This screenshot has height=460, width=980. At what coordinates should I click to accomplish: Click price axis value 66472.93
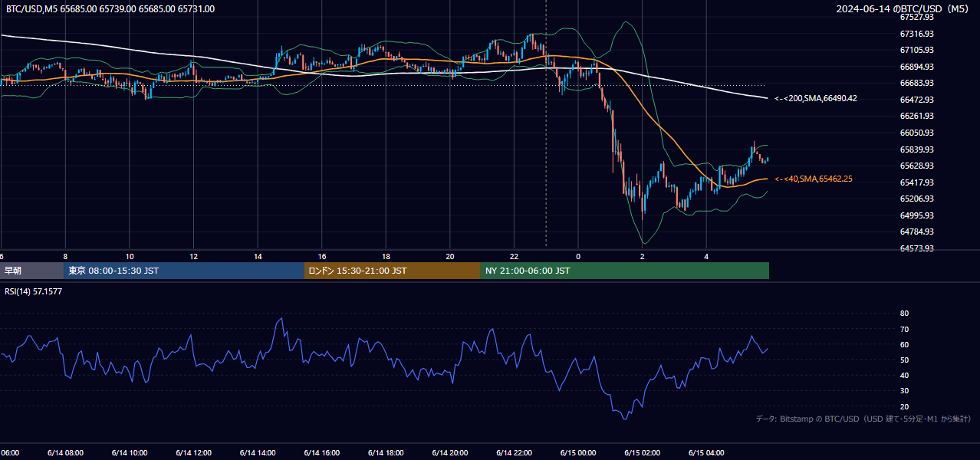(x=916, y=100)
